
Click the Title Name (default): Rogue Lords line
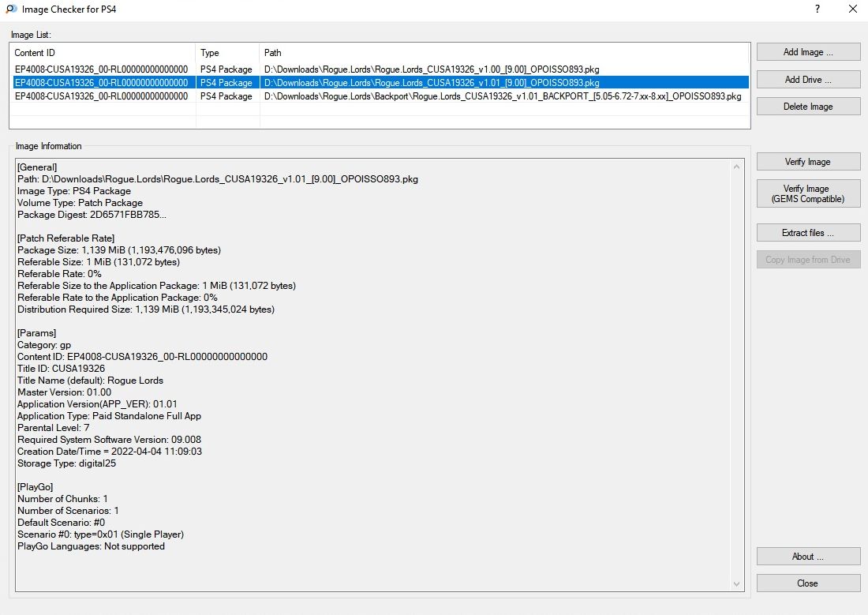coord(90,380)
